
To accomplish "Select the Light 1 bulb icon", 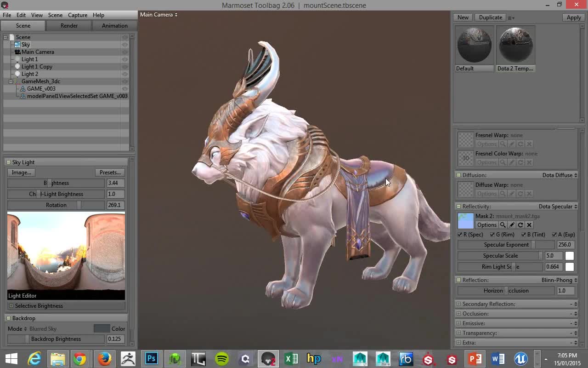I will click(x=17, y=59).
